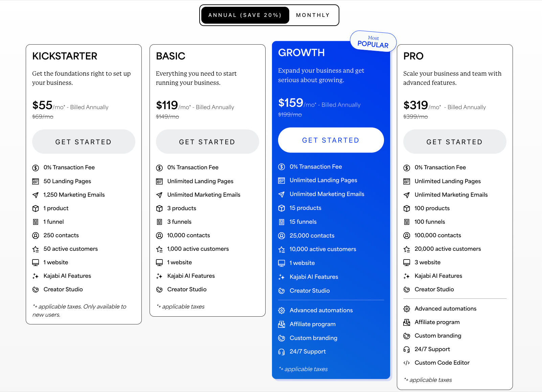This screenshot has width=542, height=392.
Task: Select the product box icon next to 15 products
Action: pyautogui.click(x=281, y=208)
